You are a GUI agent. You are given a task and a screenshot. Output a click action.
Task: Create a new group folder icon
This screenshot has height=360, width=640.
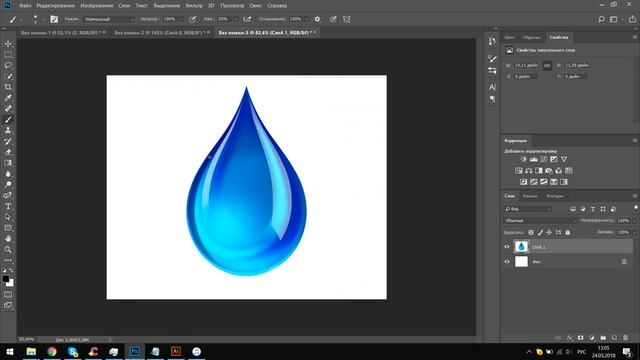603,338
